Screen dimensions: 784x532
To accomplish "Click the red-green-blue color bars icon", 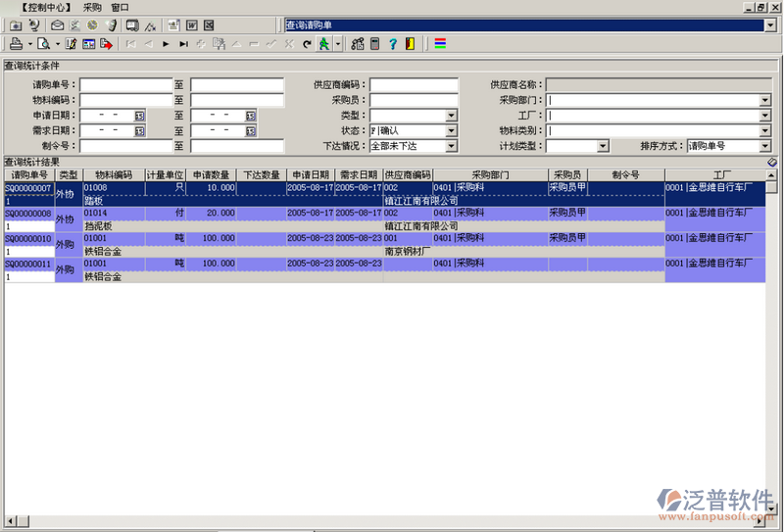I will click(x=440, y=44).
